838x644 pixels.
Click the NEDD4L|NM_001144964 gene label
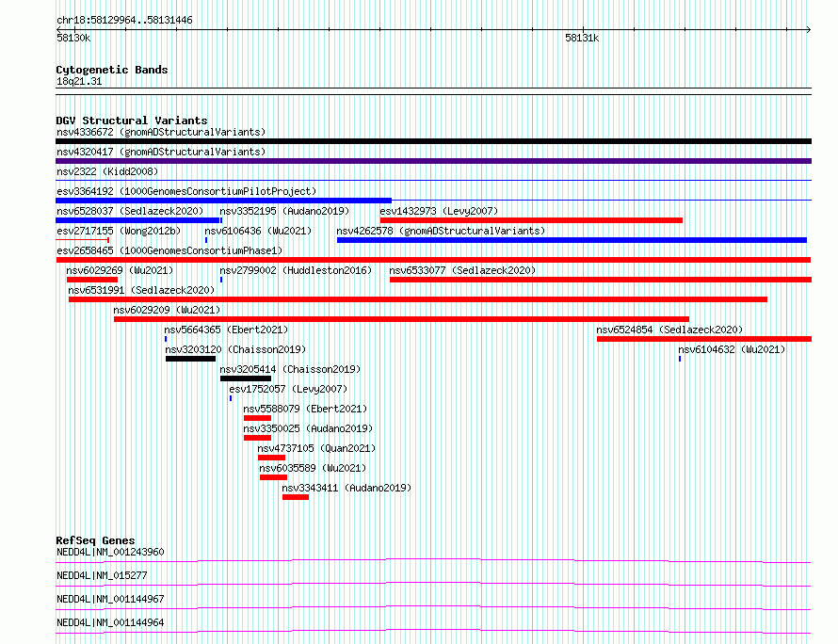110,622
